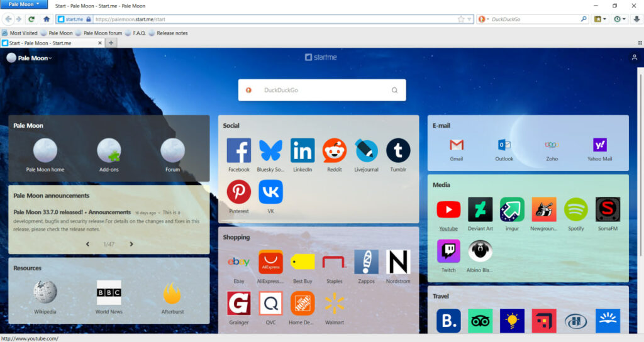This screenshot has width=644, height=342.
Task: Show previous announcement
Action: (87, 244)
